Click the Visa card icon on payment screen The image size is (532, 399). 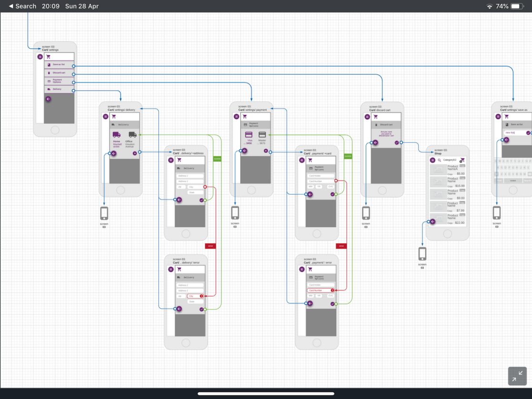[248, 135]
